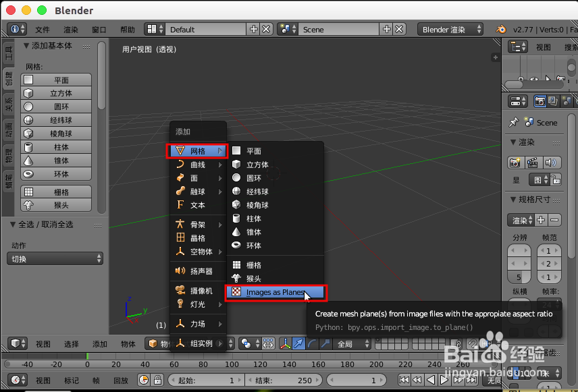
Task: Open the 切换 action dropdown
Action: (x=55, y=258)
